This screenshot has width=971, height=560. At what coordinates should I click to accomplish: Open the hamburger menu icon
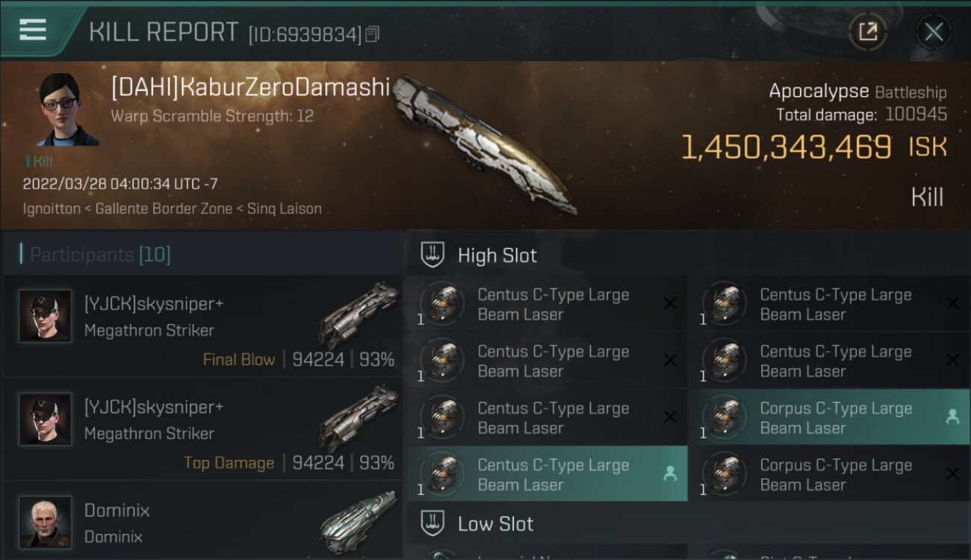tap(33, 30)
